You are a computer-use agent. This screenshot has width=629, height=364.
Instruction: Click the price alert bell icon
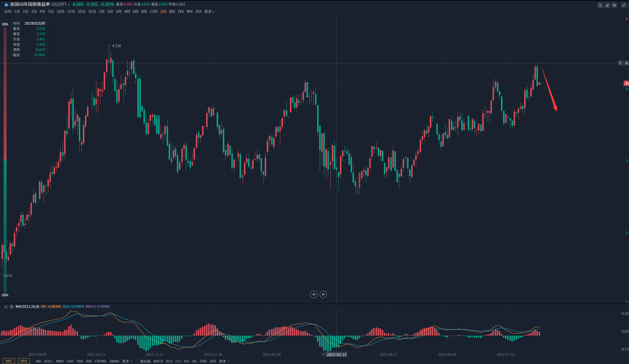click(620, 63)
